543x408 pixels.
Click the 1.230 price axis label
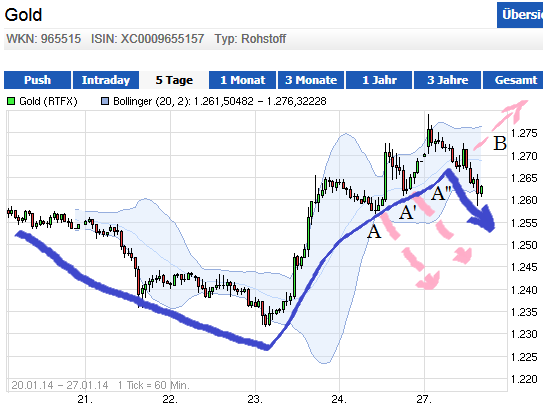pos(524,334)
